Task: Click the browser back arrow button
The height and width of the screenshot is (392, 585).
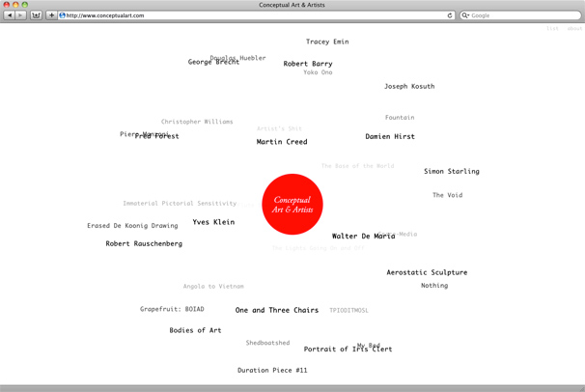Action: [10, 15]
